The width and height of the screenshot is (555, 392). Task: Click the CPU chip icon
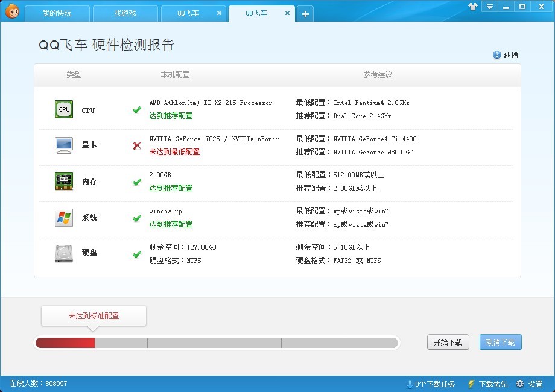pyautogui.click(x=64, y=109)
